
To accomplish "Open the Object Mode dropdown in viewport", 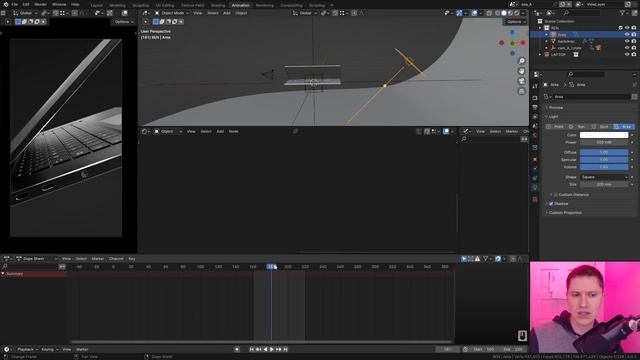I will pos(171,13).
